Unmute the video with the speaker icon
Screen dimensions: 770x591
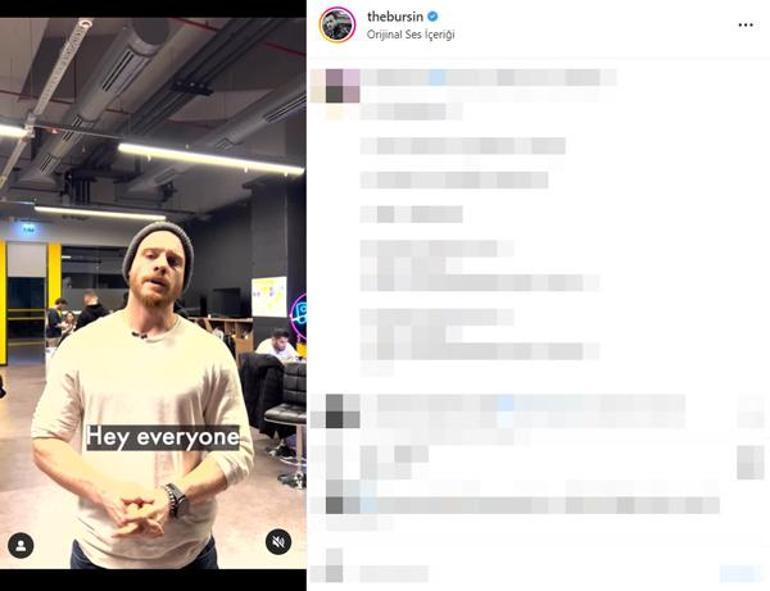click(x=278, y=542)
